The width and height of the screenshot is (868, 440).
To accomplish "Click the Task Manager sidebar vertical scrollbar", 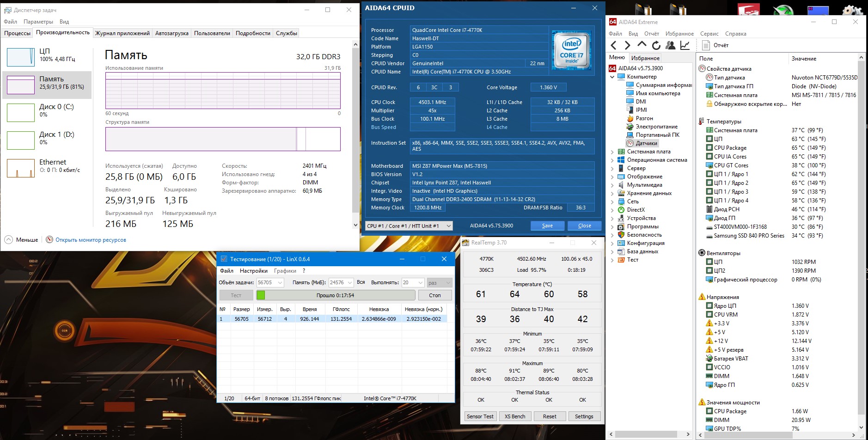I will click(355, 135).
